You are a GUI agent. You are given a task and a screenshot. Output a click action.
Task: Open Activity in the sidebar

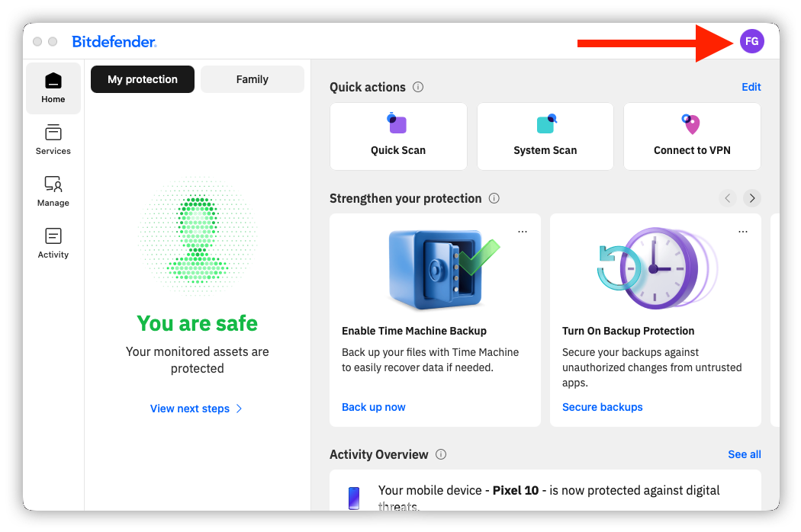tap(53, 244)
